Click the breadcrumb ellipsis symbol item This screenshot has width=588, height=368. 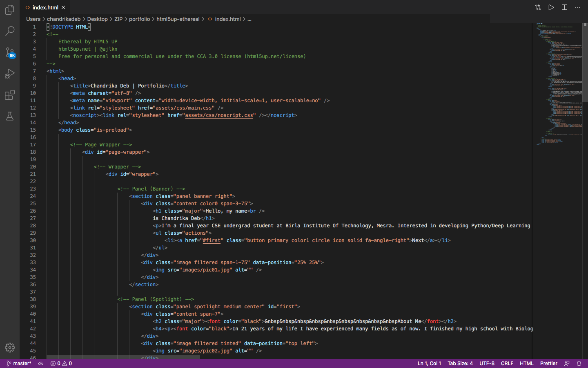(249, 19)
